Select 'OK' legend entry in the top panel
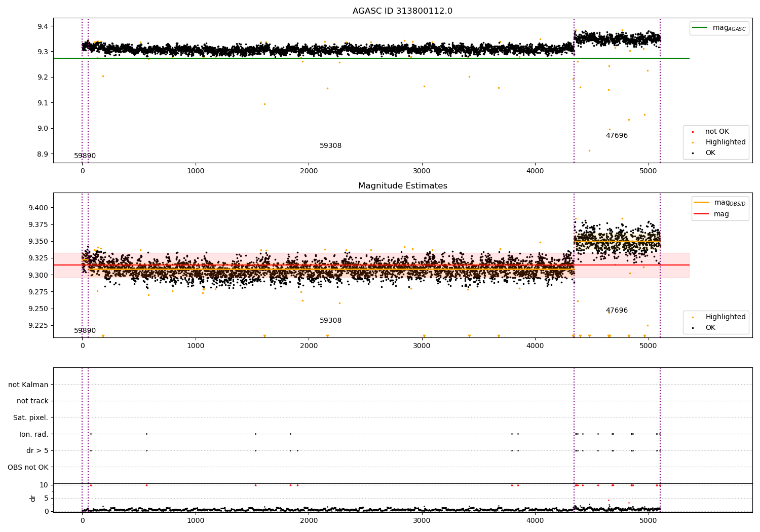The image size is (760, 532). tap(710, 153)
